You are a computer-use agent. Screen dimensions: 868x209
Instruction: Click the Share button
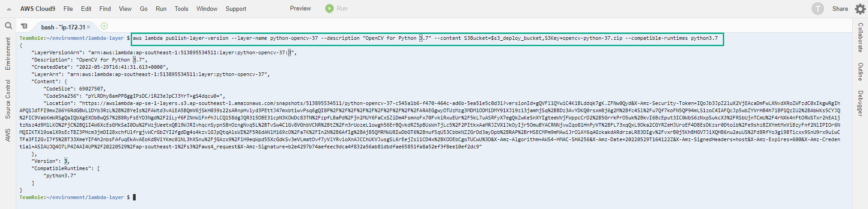click(x=840, y=9)
